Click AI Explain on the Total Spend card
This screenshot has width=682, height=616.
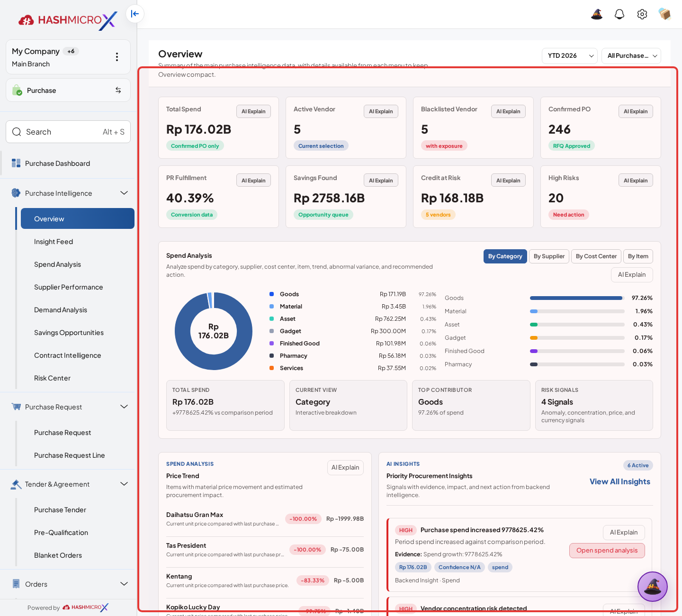[253, 111]
